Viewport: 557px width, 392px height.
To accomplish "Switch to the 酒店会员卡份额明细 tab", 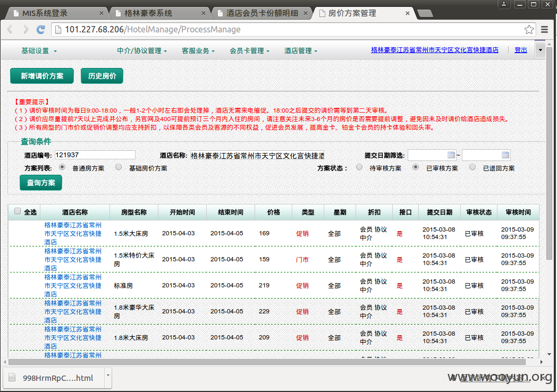I will (x=261, y=13).
